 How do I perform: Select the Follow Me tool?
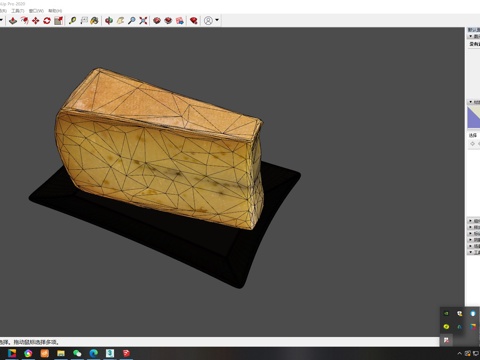24,21
